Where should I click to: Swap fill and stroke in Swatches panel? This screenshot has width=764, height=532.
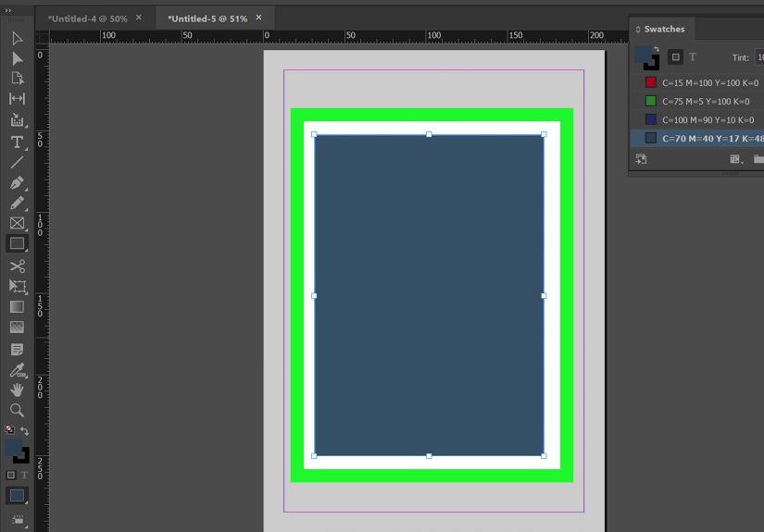click(657, 49)
